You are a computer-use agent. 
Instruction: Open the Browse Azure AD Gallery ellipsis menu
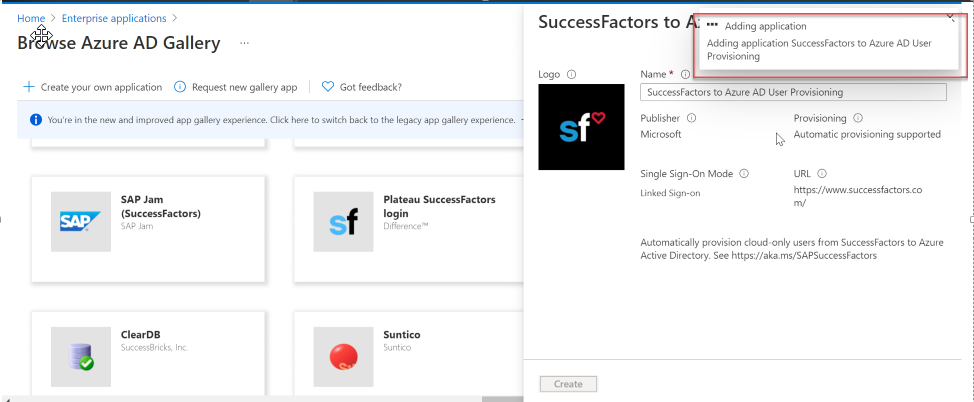(245, 43)
